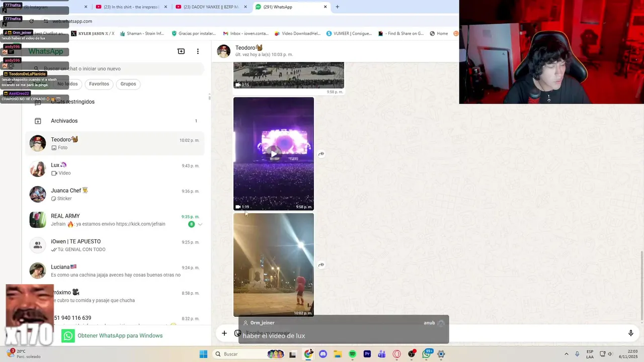Open Task View in the taskbar

[292, 354]
